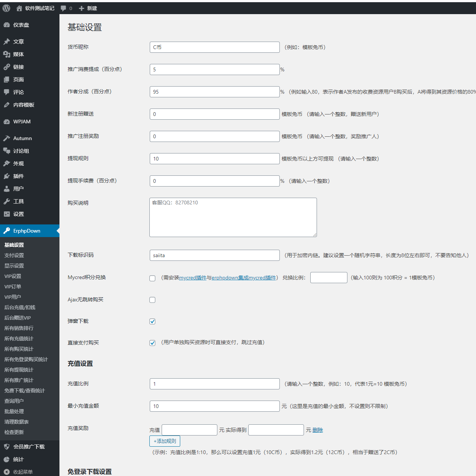Click the +添加规则 button

[165, 441]
